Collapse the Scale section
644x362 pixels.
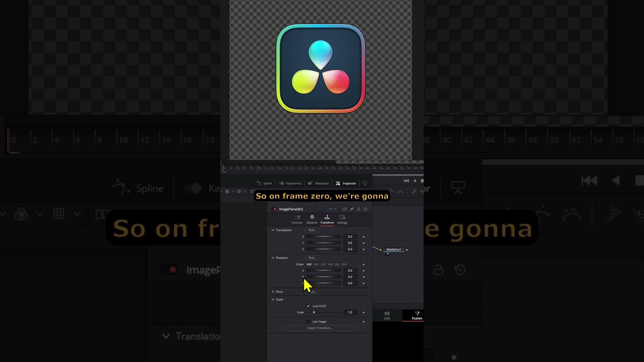(273, 300)
